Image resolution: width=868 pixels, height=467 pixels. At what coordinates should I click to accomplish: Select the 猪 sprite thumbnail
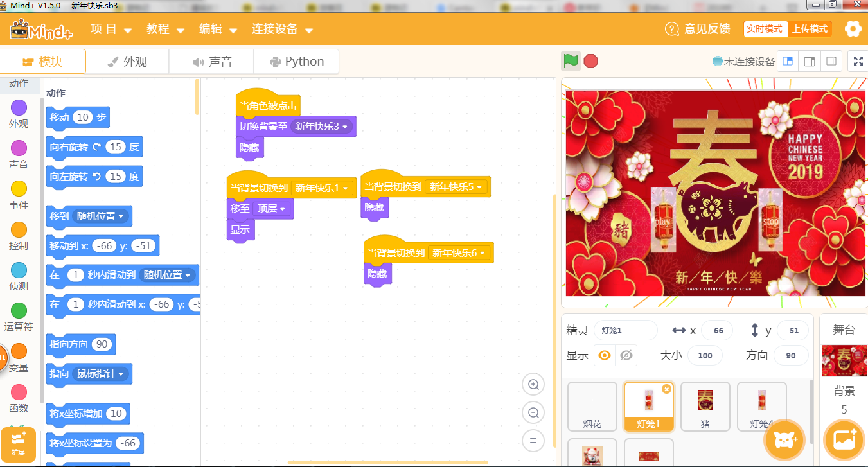705,407
